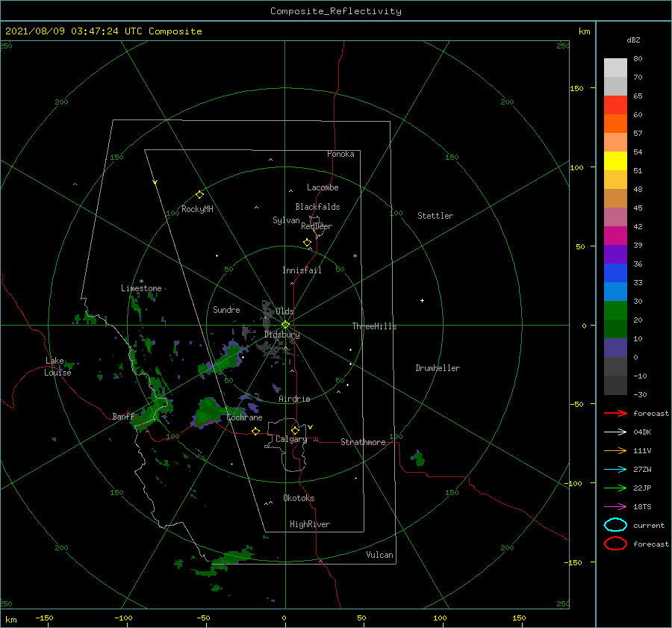This screenshot has width=672, height=628.
Task: Click the Strathmore city label
Action: click(x=363, y=442)
